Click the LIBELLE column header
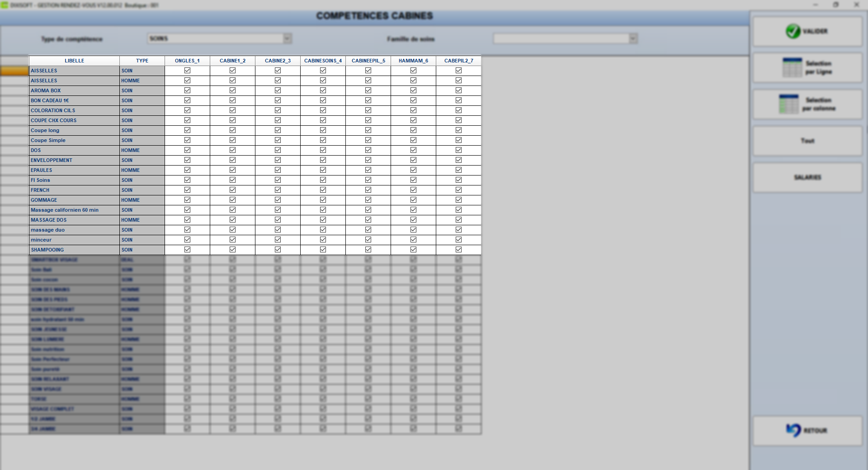 (x=74, y=61)
